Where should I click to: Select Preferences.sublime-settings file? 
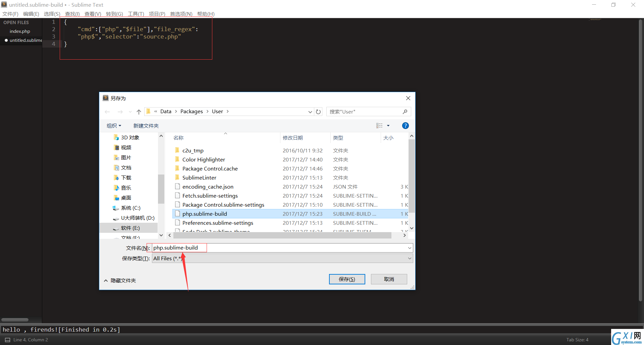tap(218, 223)
